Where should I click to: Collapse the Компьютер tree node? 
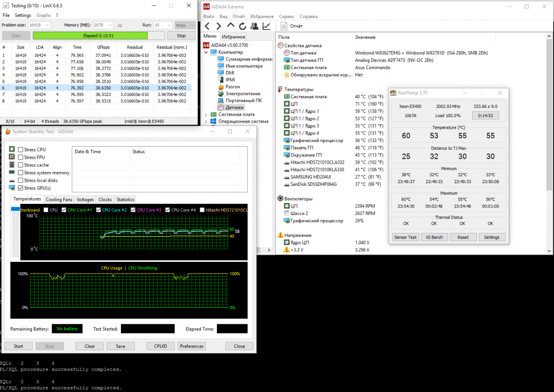point(206,52)
